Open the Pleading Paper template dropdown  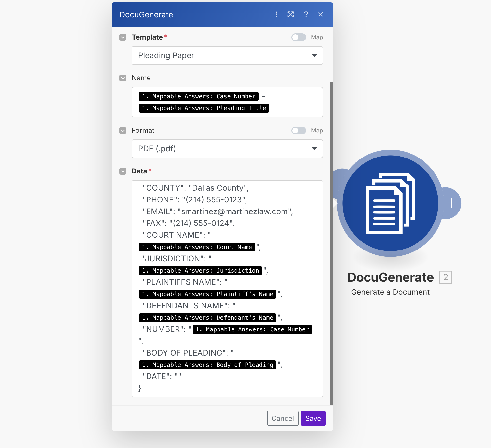point(227,55)
